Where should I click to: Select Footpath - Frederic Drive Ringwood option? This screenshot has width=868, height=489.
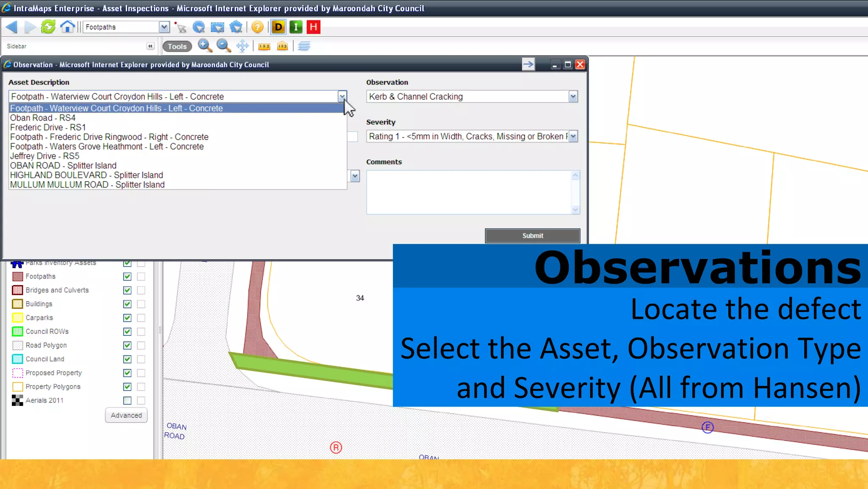[x=178, y=137]
